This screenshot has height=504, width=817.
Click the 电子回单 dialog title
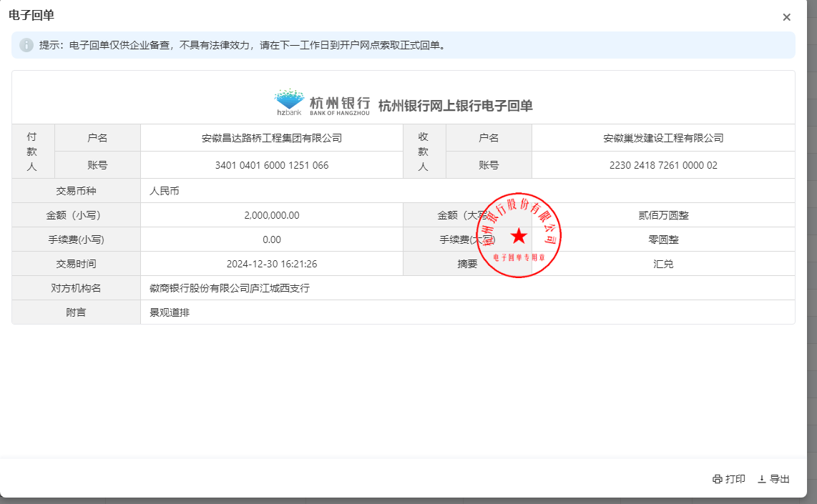click(31, 15)
